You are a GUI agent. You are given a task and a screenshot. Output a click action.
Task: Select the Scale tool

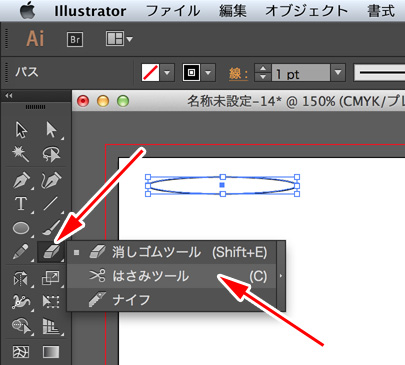pos(51,278)
